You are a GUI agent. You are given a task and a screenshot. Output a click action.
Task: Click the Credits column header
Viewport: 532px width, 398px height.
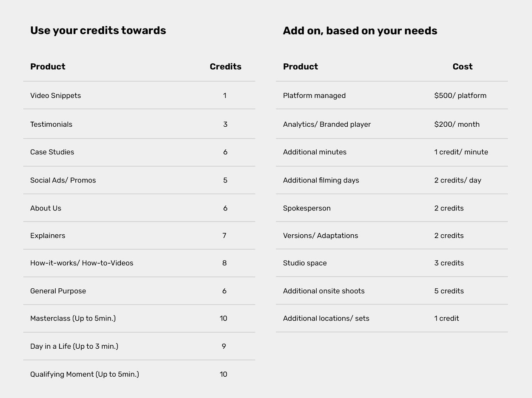226,67
